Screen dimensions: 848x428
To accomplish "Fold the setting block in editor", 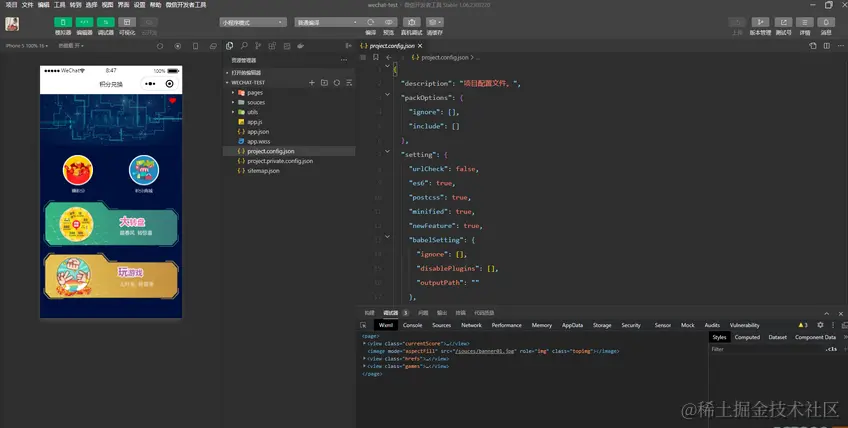I will 387,151.
